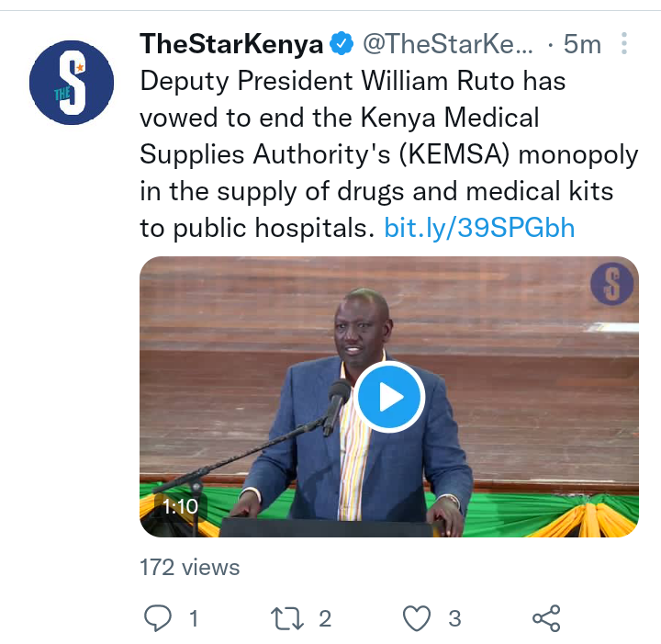661x644 pixels.
Task: Click the retweet count of 2
Action: (x=325, y=619)
